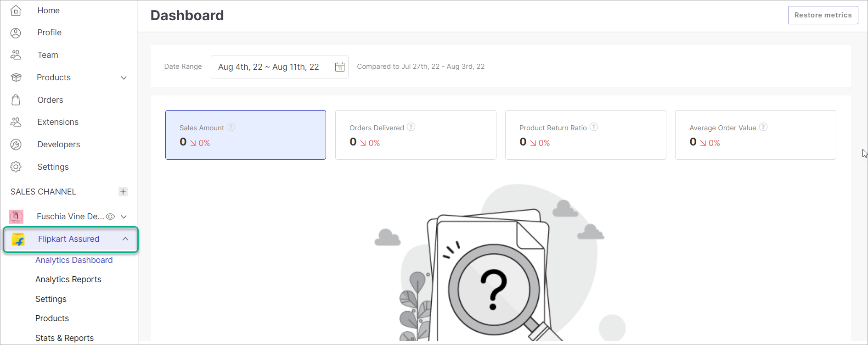The width and height of the screenshot is (868, 345).
Task: Open Stats & Reports submenu item
Action: (64, 338)
